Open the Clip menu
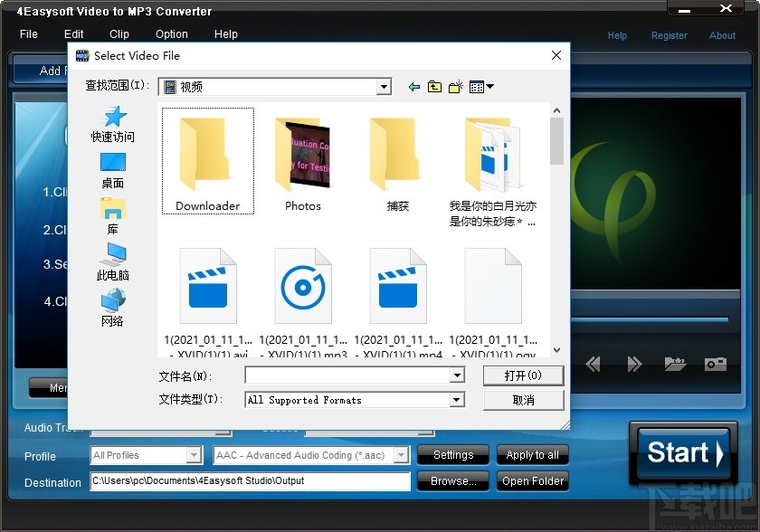The height and width of the screenshot is (532, 760). (x=119, y=33)
